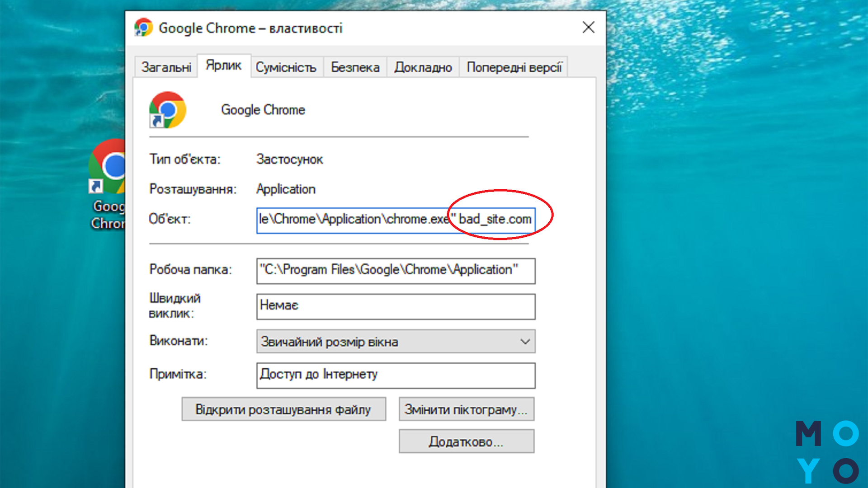Focus the Швидкий виклик shortcut key field
Viewport: 868px width, 488px height.
tap(396, 307)
